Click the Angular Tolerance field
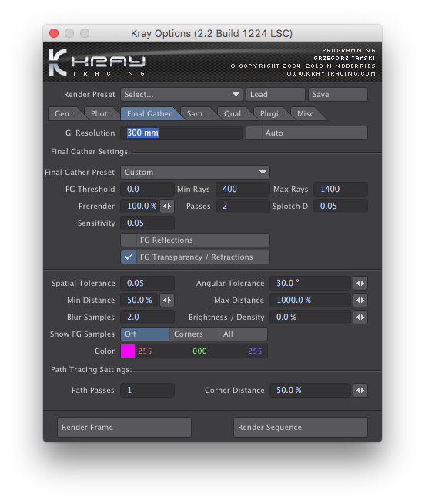This screenshot has height=504, width=425. click(x=310, y=283)
